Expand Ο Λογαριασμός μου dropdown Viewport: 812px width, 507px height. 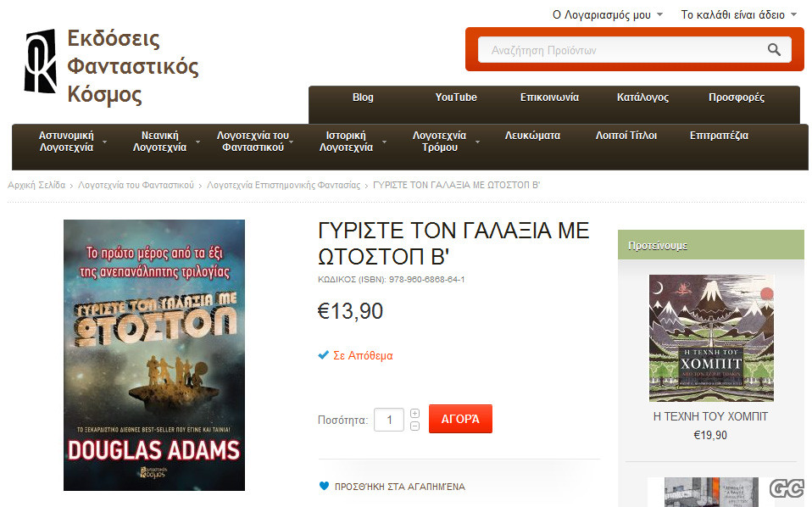(659, 14)
